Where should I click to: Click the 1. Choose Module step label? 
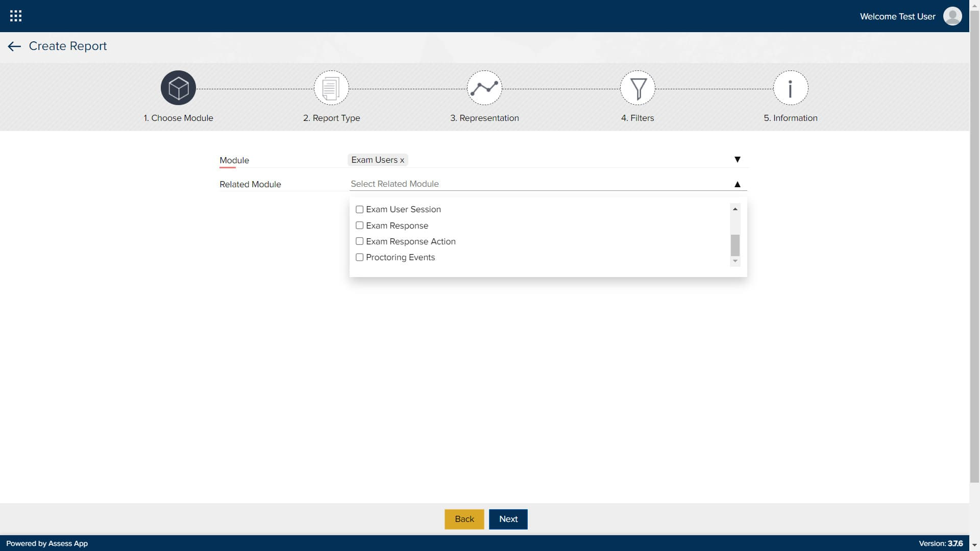(178, 118)
